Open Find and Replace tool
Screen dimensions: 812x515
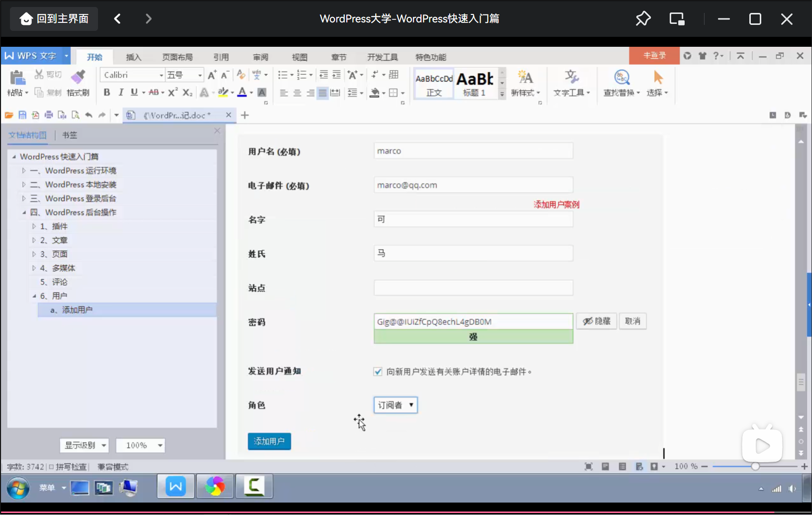tap(621, 77)
